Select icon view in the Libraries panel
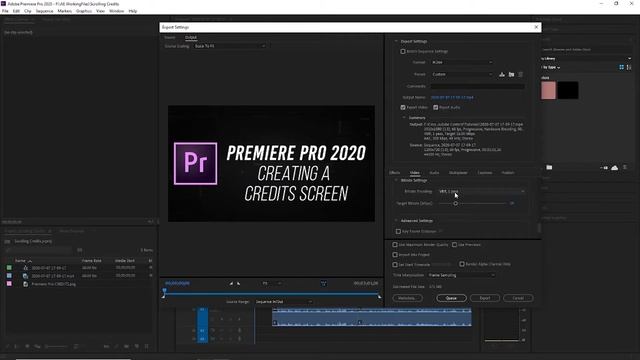This screenshot has width=640, height=360. click(622, 67)
